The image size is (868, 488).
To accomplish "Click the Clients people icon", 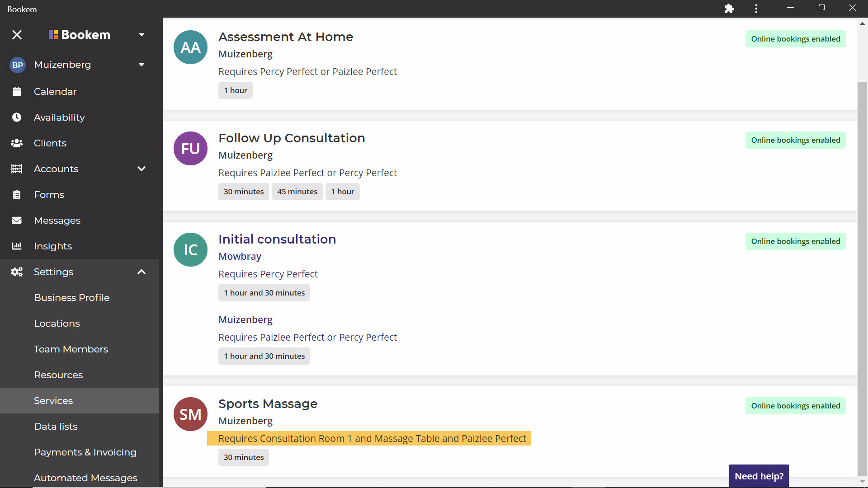I will coord(17,143).
